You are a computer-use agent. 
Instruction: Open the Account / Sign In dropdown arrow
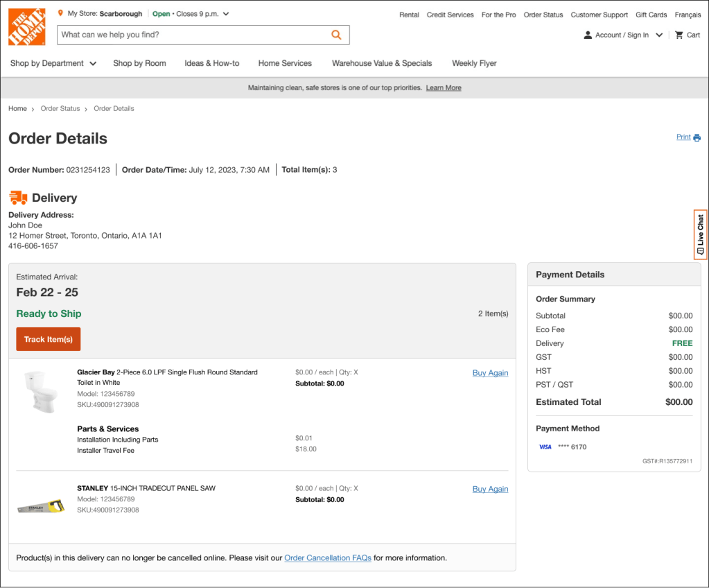pyautogui.click(x=659, y=35)
